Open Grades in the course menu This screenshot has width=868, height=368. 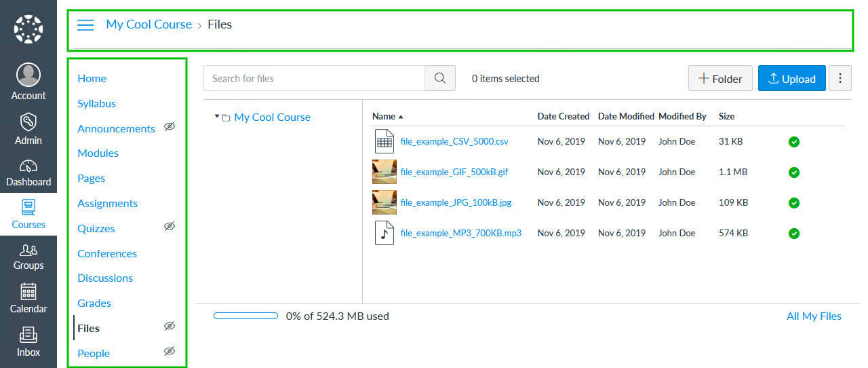94,303
